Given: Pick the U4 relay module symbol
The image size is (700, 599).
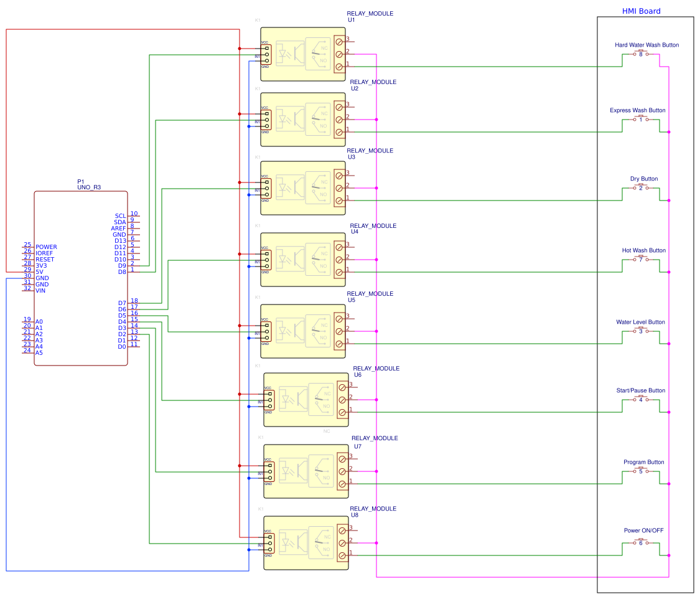Looking at the screenshot, I should click(x=302, y=260).
